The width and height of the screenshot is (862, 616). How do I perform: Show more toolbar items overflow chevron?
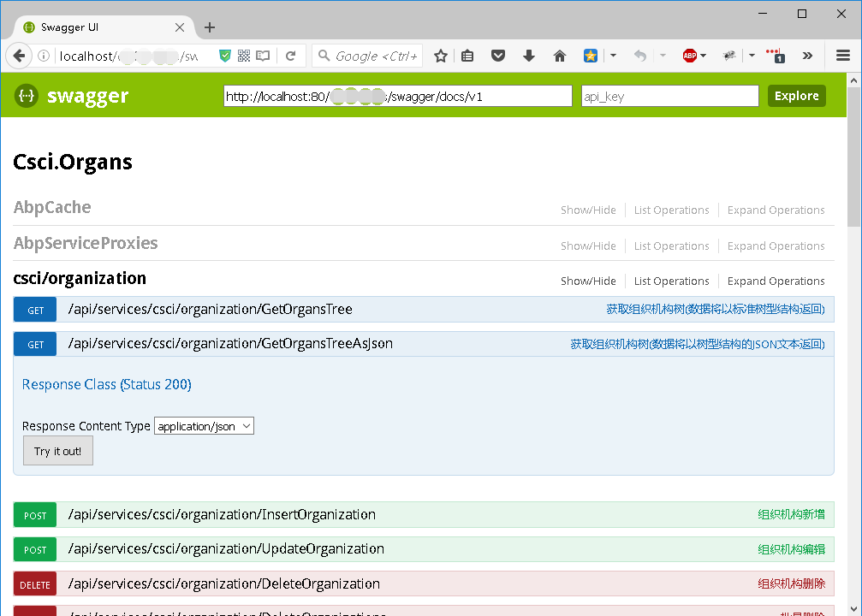(x=807, y=56)
